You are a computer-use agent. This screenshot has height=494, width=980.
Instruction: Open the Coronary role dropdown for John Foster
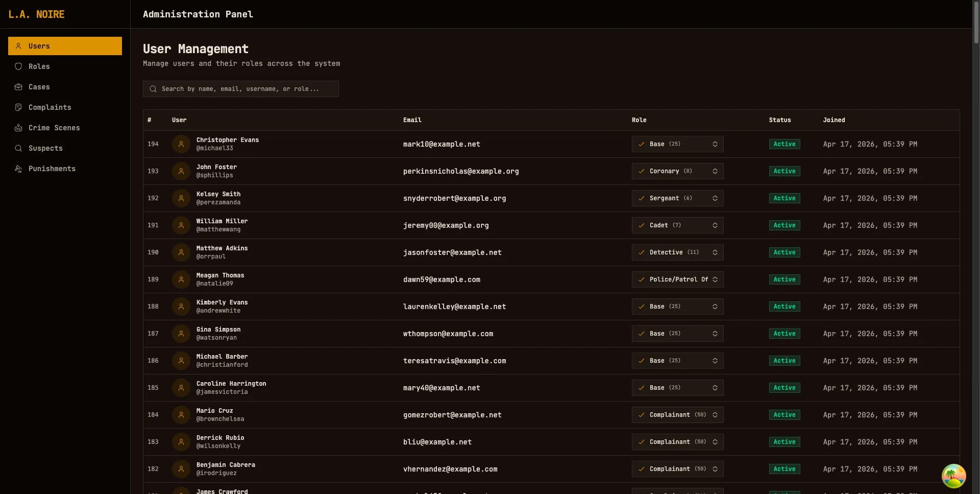pos(677,171)
